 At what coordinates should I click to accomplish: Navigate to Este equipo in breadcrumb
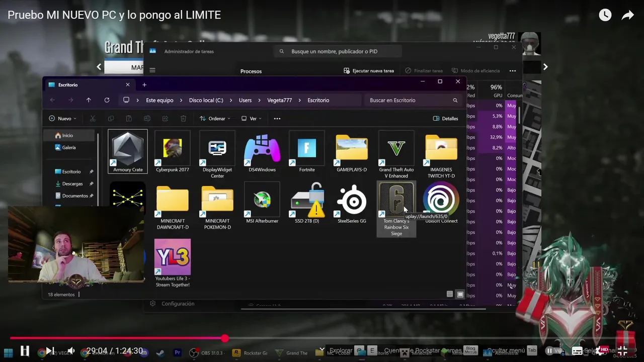159,100
